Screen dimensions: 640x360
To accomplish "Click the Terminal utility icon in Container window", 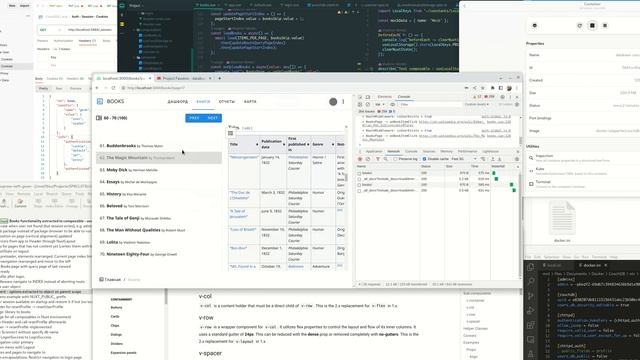I will pos(531,184).
